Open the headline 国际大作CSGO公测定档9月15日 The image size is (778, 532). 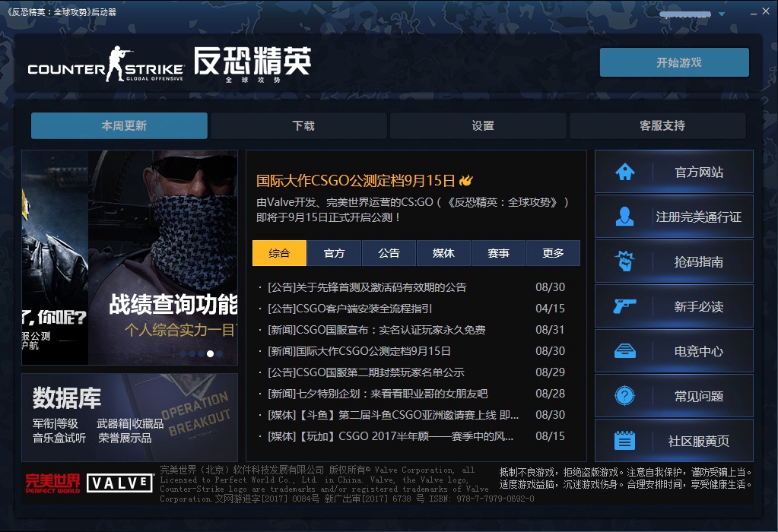point(356,180)
